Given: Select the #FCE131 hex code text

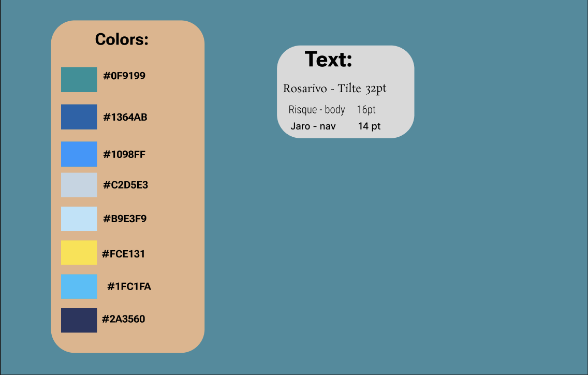Looking at the screenshot, I should [x=124, y=253].
